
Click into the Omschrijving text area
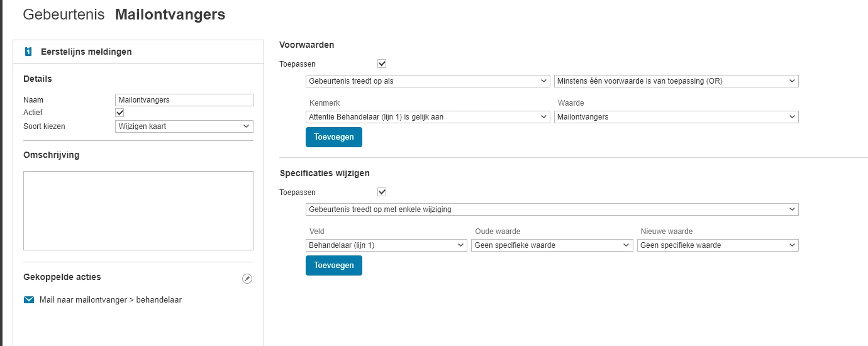pyautogui.click(x=138, y=211)
